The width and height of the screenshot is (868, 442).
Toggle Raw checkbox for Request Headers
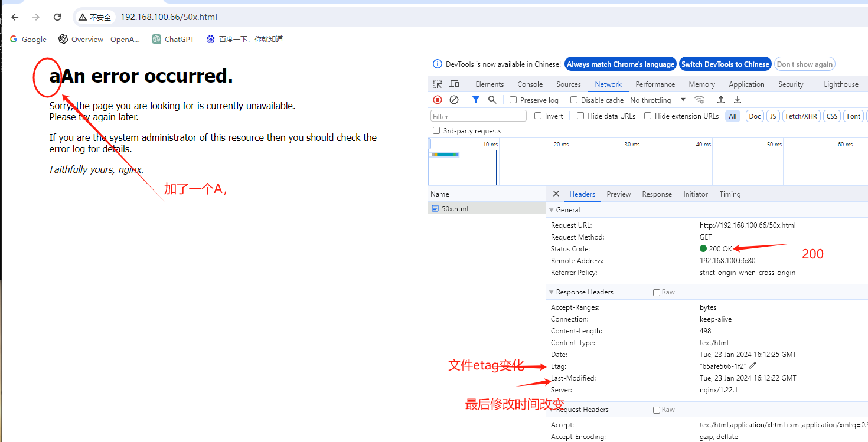point(657,410)
